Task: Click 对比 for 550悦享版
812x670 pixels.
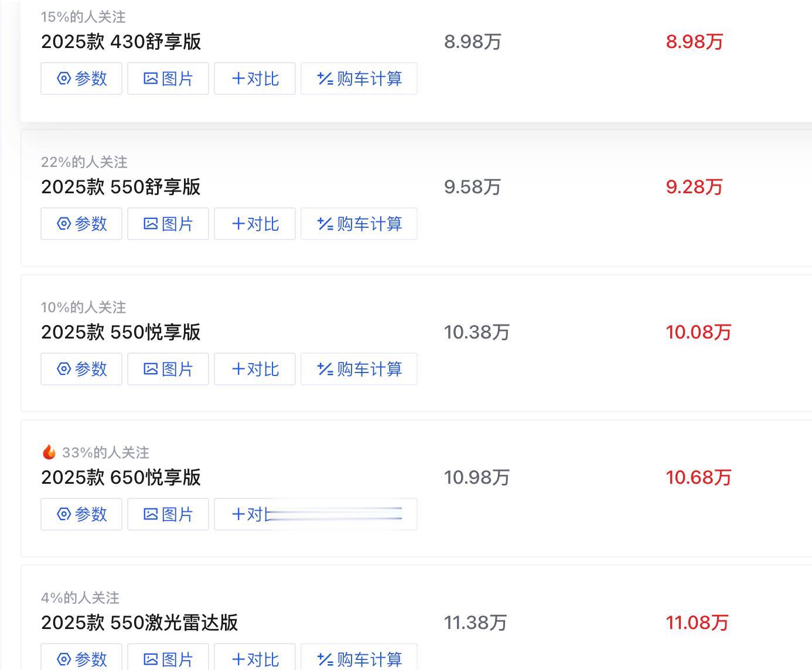Action: point(255,369)
